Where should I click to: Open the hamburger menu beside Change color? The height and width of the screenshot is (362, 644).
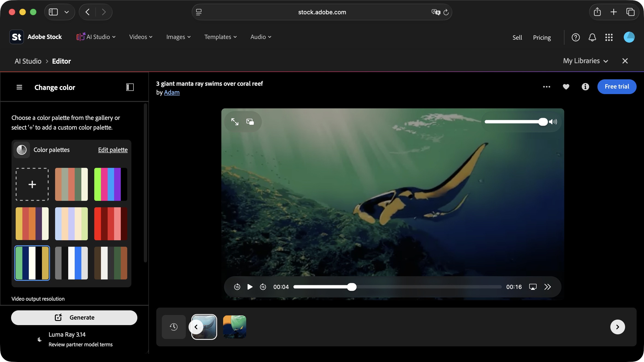[x=19, y=87]
